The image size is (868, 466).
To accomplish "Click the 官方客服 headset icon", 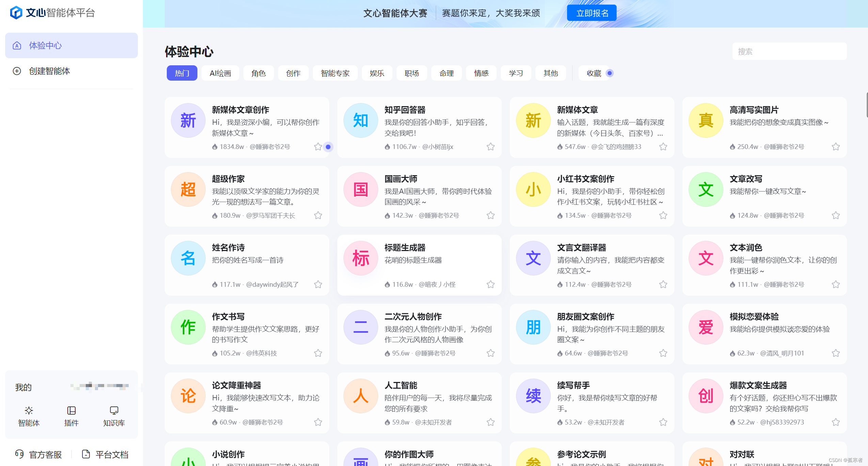I will [x=19, y=454].
